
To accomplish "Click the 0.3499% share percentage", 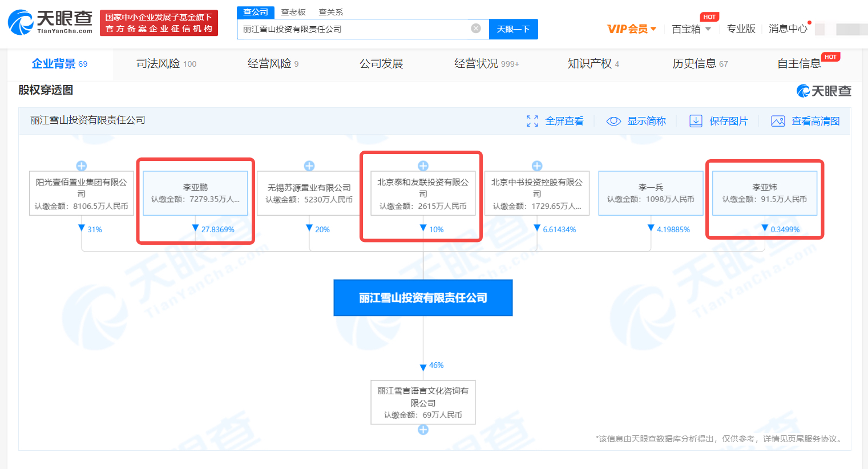I will 785,229.
